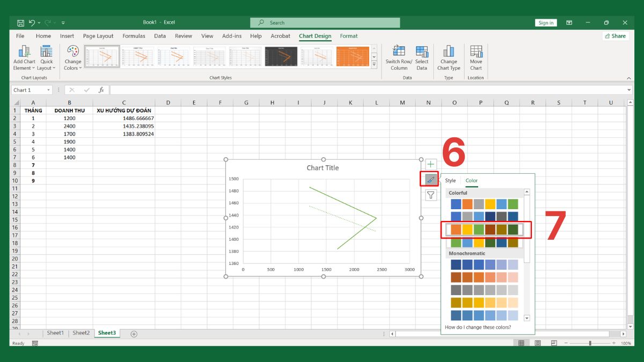This screenshot has width=644, height=362.
Task: Apply the dark-background chart style thumbnail
Action: (x=281, y=56)
